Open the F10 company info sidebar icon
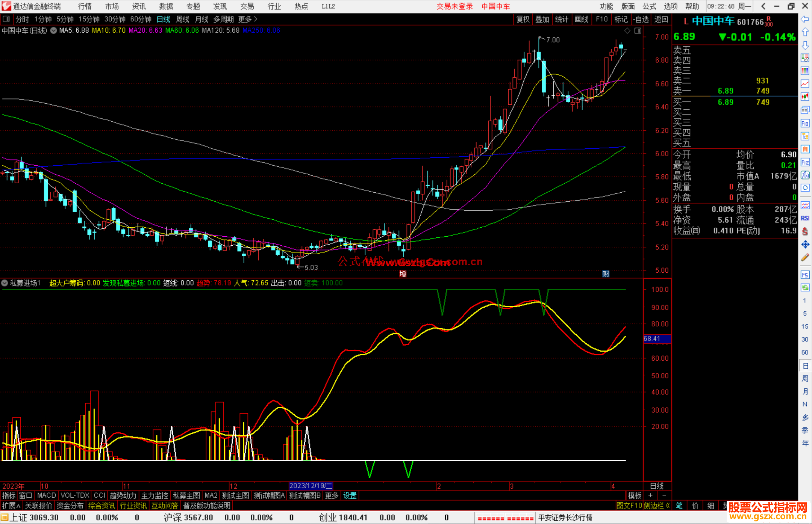Viewport: 812px width, 524px height. tap(805, 123)
